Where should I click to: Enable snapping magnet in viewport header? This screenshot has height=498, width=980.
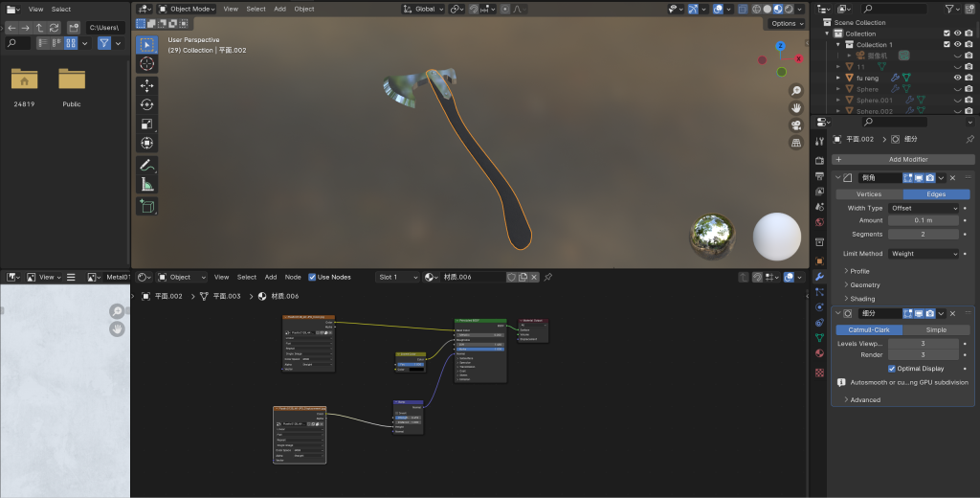coord(474,9)
